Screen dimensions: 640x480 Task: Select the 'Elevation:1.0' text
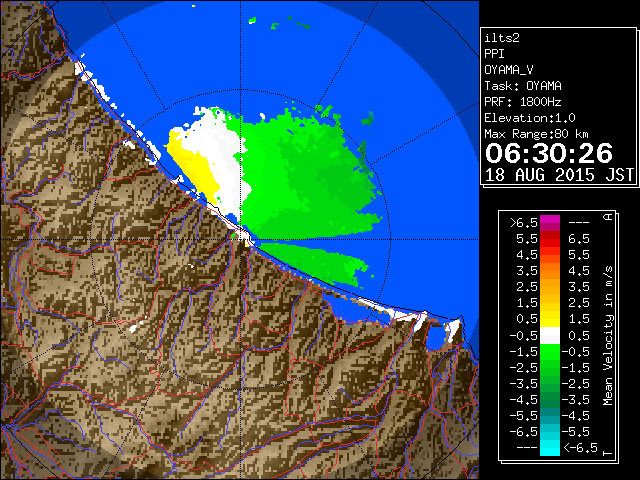530,118
